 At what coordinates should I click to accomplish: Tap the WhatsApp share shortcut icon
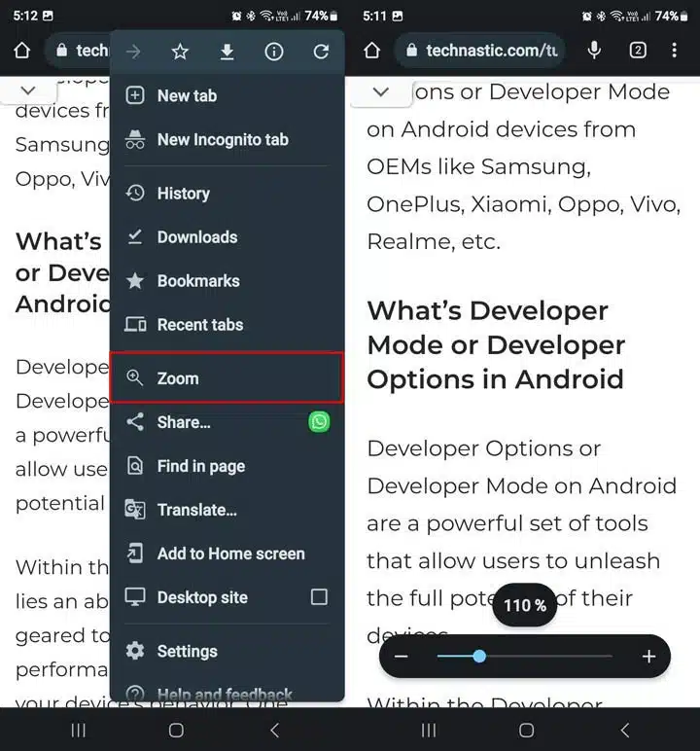319,422
